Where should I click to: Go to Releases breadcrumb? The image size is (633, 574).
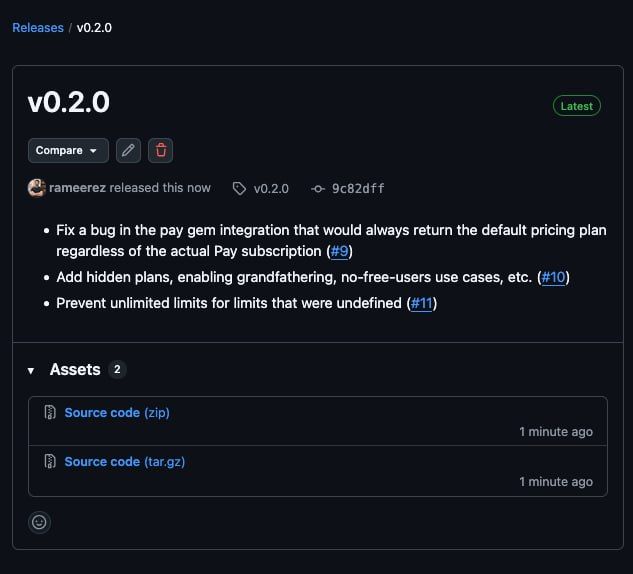(37, 28)
